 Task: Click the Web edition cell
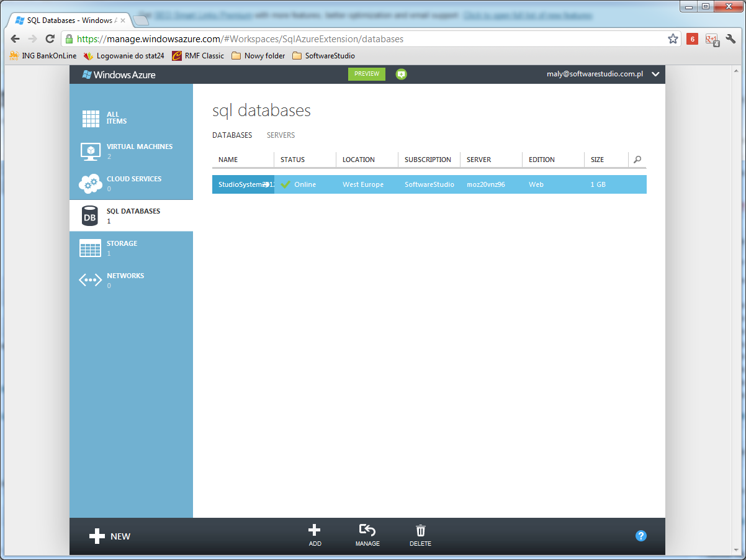(x=536, y=184)
